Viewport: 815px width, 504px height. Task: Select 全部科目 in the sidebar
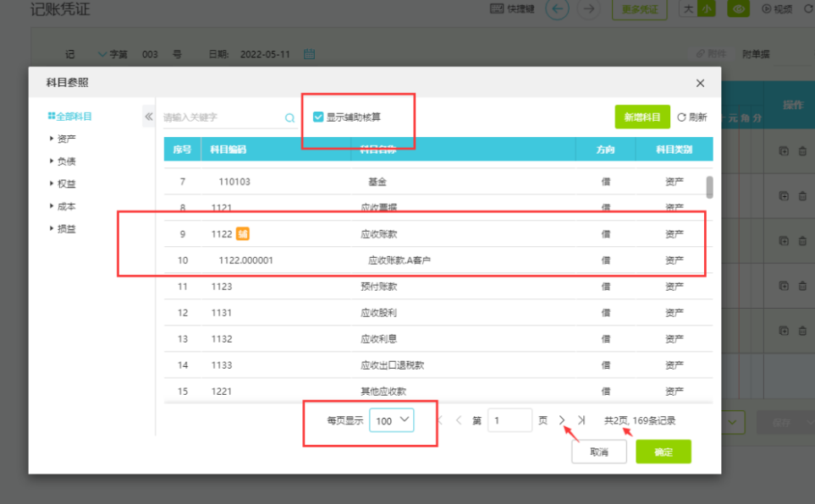coord(69,117)
